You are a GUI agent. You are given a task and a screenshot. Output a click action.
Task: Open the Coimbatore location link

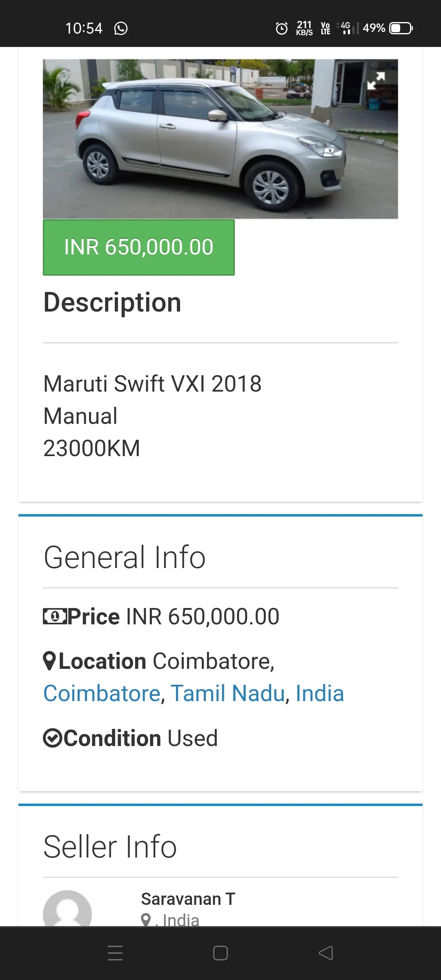click(102, 693)
